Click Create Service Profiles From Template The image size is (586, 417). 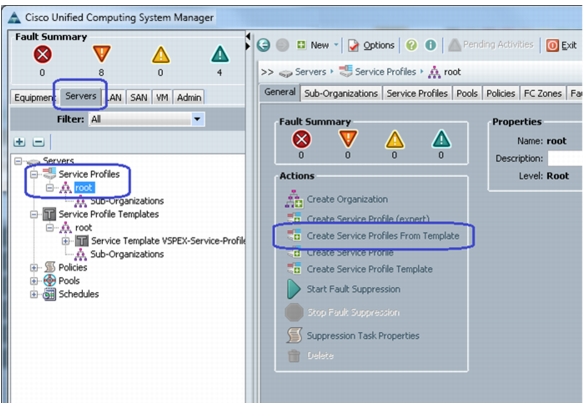pyautogui.click(x=383, y=236)
